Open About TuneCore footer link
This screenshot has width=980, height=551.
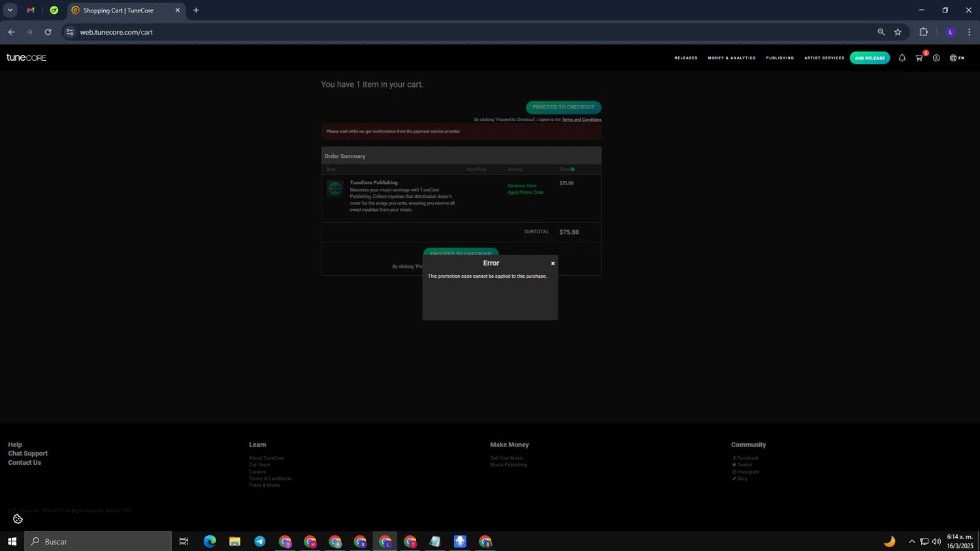tap(267, 458)
